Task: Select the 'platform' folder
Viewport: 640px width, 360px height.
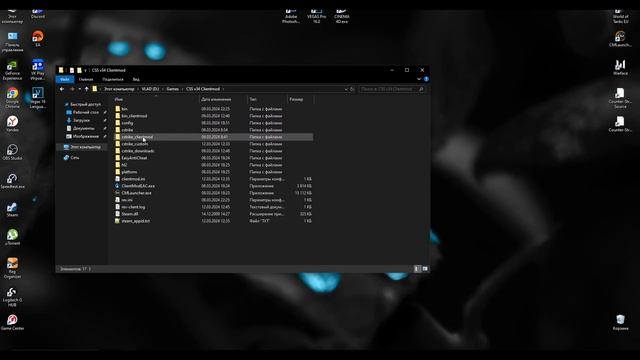Action: pos(213,172)
